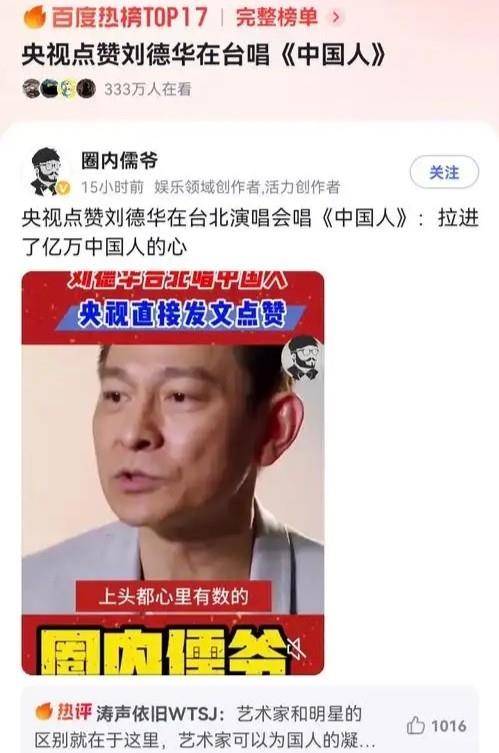This screenshot has height=753, width=499.
Task: Tap the watermark avatar inside the video
Action: [302, 358]
